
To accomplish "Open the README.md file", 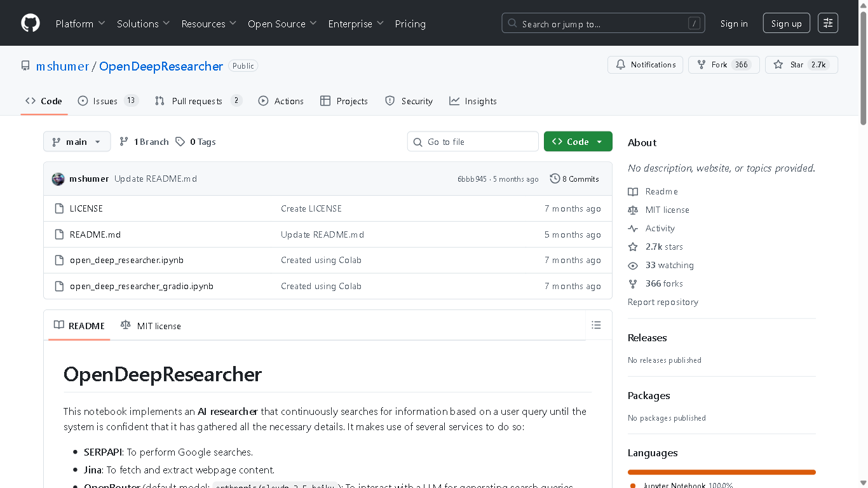I will [x=95, y=234].
